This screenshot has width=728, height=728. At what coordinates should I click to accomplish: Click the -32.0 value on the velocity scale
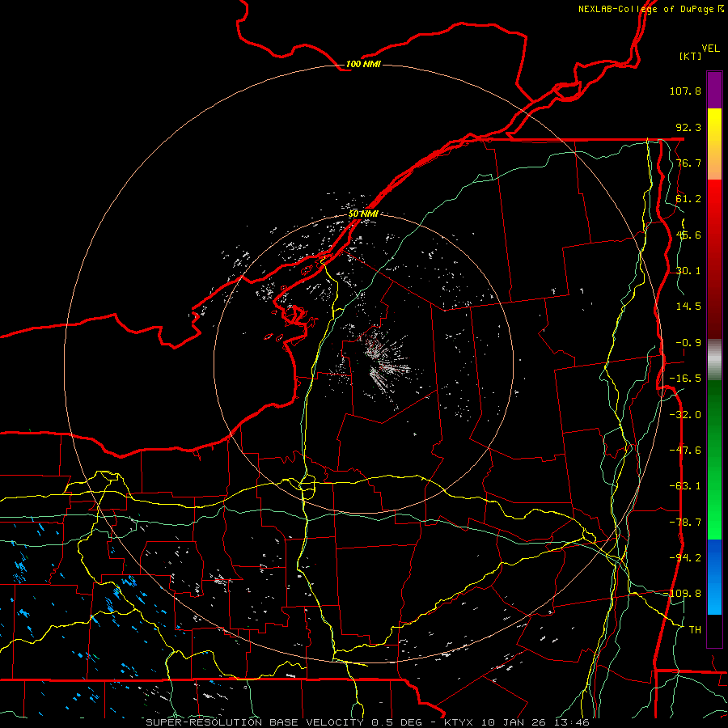coord(685,415)
